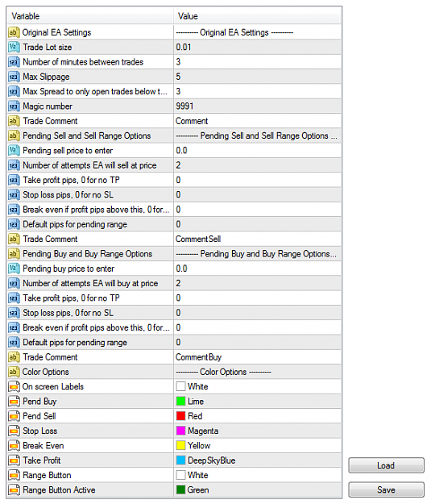Select the double-type icon next to Trade Lot size

(x=14, y=47)
